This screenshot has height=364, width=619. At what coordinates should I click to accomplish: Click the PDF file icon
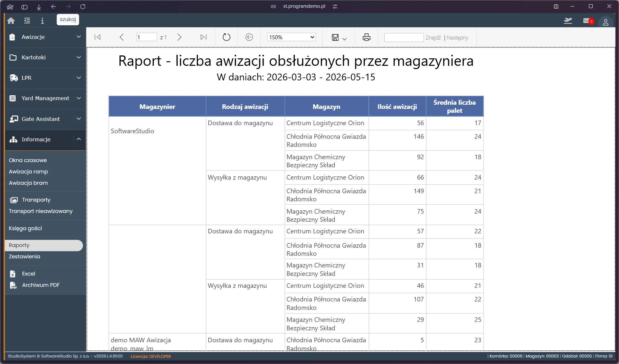point(13,285)
